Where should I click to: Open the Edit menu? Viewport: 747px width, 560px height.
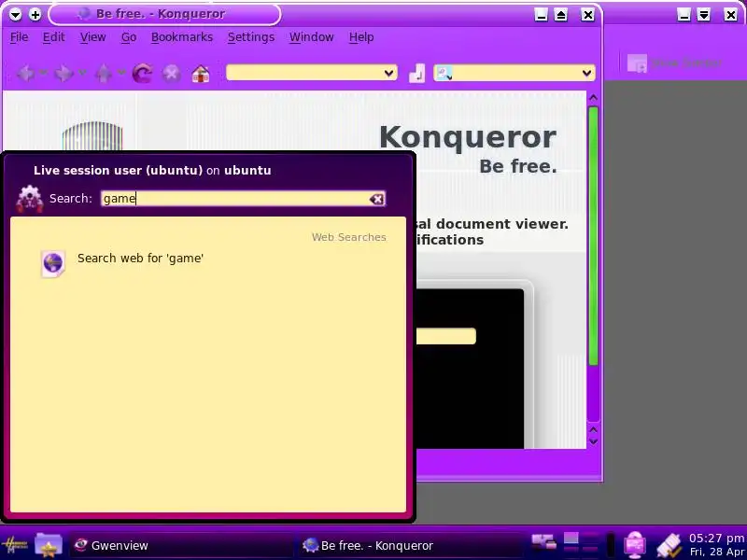[x=53, y=37]
